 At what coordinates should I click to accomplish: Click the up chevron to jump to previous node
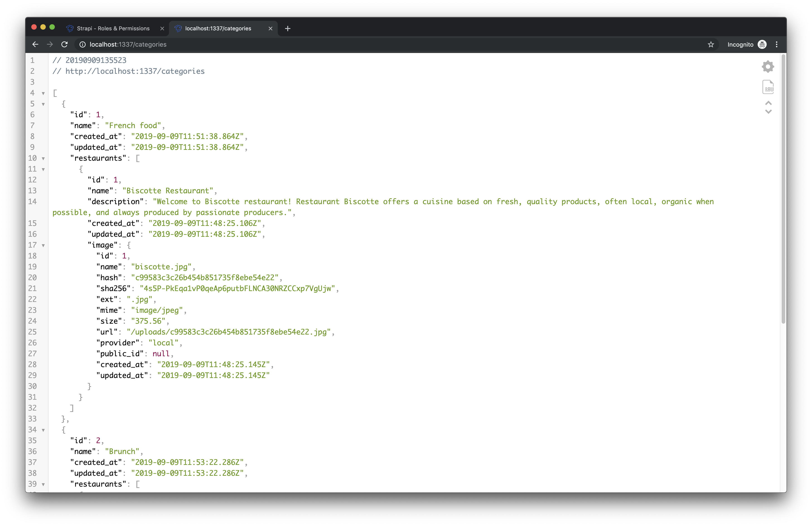pyautogui.click(x=768, y=103)
